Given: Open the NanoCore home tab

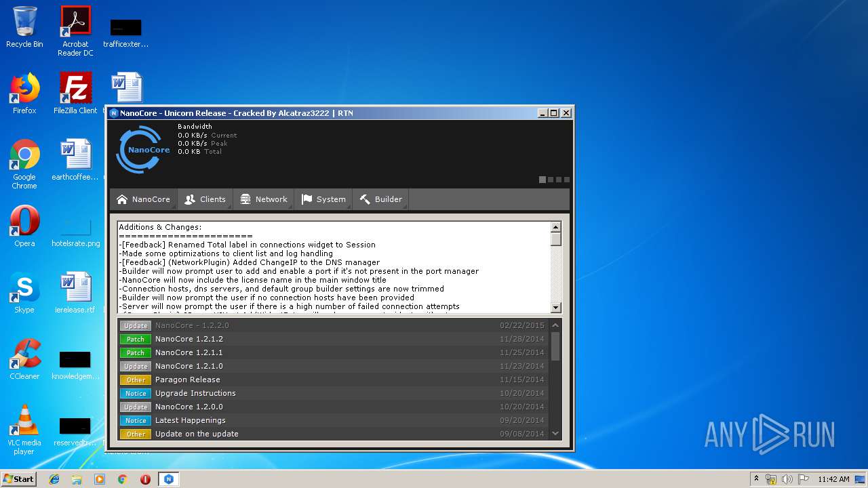Looking at the screenshot, I should point(143,199).
